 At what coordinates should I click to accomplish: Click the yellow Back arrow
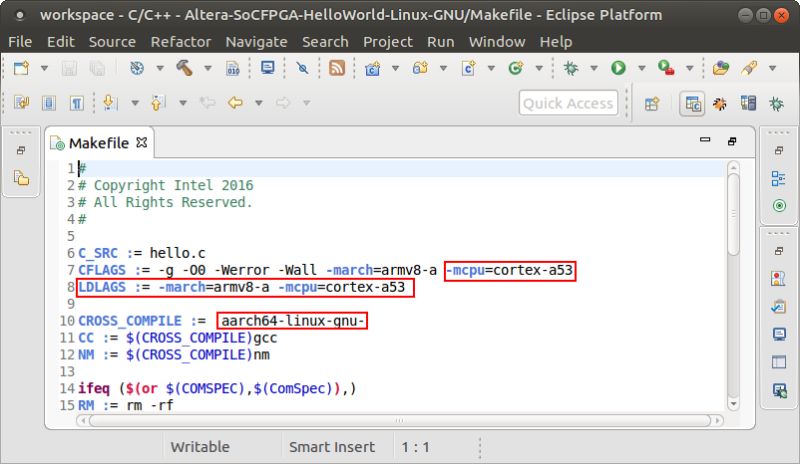(235, 103)
